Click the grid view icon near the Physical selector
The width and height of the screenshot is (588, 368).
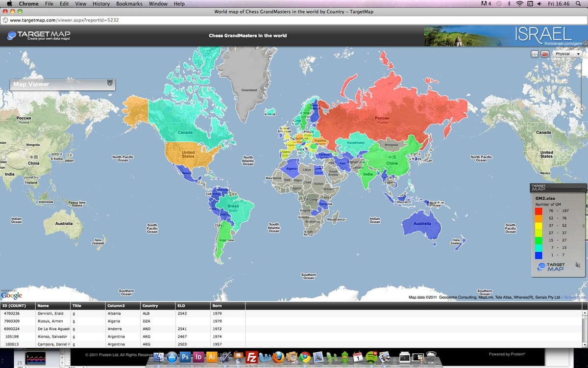[535, 53]
